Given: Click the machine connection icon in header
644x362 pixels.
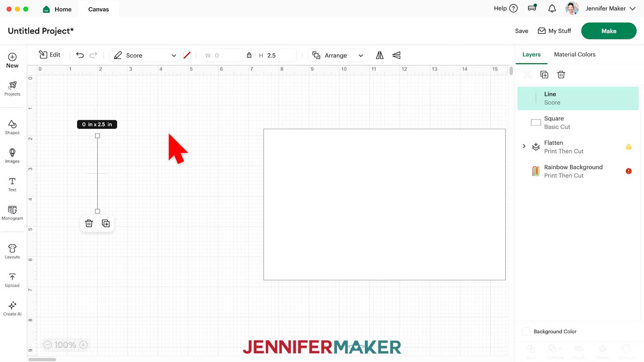Looking at the screenshot, I should point(532,8).
